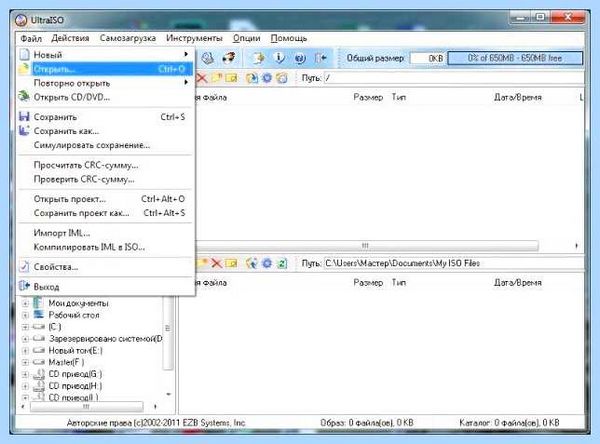Click the lower Путь field with My ISO Files
Screen dimensions: 600x444
tap(454, 263)
